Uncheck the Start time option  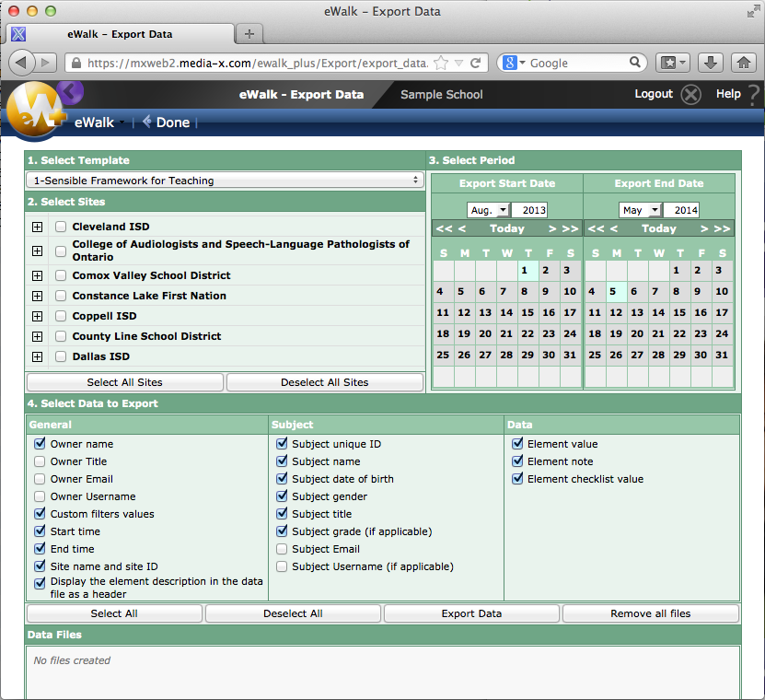click(40, 531)
